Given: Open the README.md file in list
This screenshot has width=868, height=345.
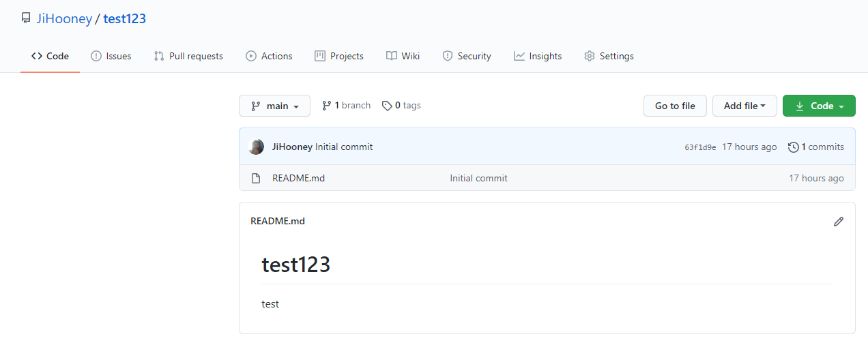Looking at the screenshot, I should (x=298, y=178).
